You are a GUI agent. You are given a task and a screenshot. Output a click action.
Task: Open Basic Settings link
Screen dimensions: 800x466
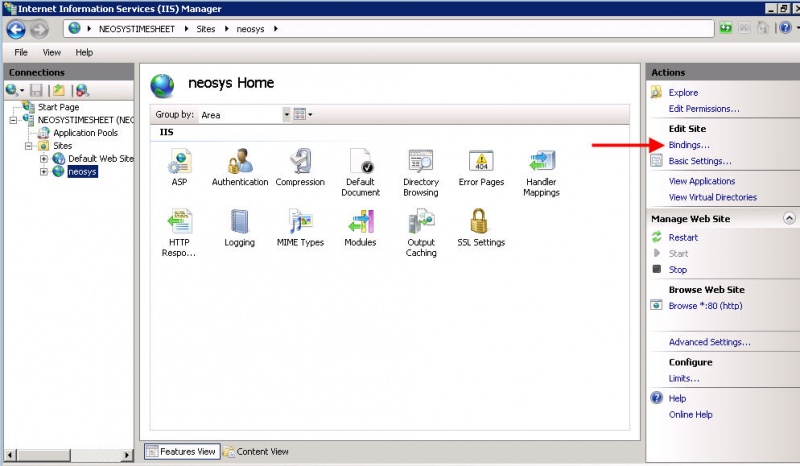click(x=700, y=161)
